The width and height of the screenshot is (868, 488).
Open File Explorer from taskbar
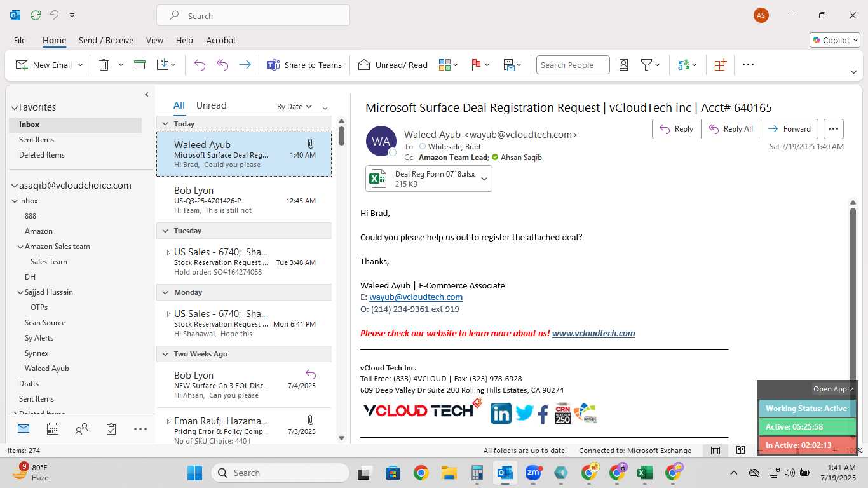tap(449, 473)
